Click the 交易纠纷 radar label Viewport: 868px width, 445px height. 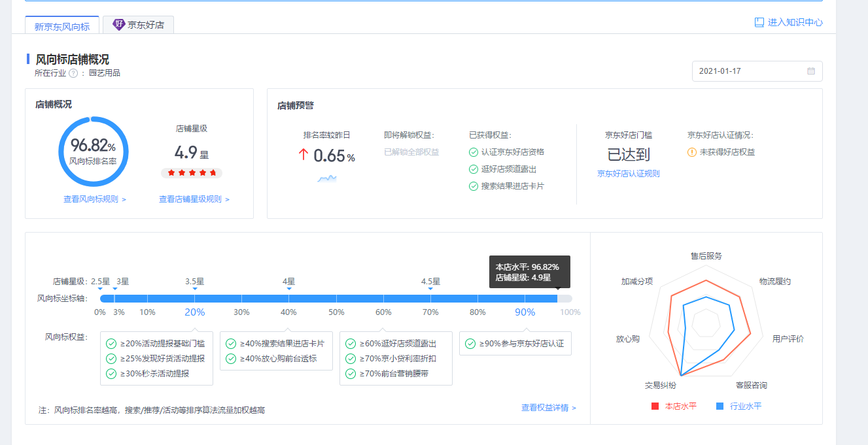click(661, 386)
